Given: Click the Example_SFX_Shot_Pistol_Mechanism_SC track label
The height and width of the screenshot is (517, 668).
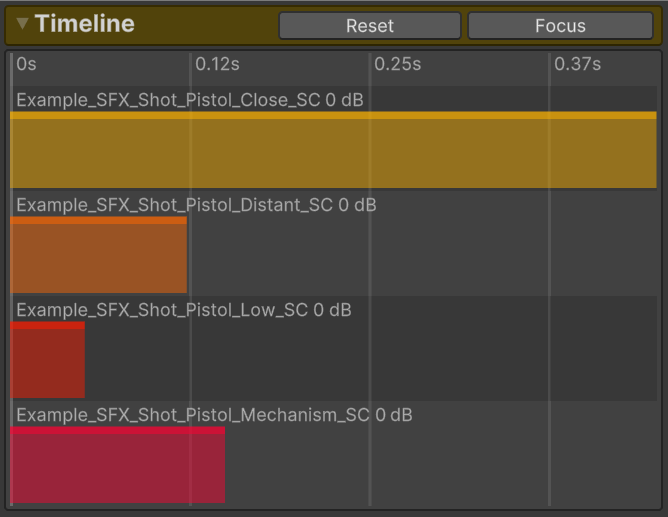Looking at the screenshot, I should coord(214,415).
